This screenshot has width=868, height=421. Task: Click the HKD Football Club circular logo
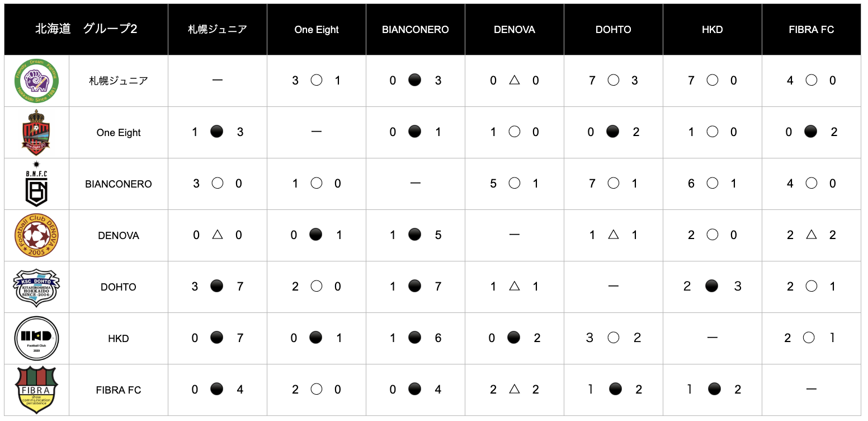click(36, 338)
